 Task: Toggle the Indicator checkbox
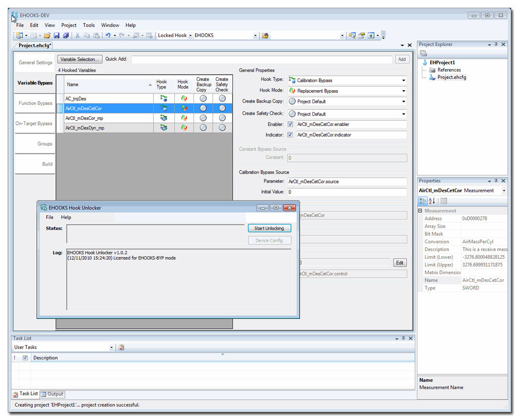290,135
